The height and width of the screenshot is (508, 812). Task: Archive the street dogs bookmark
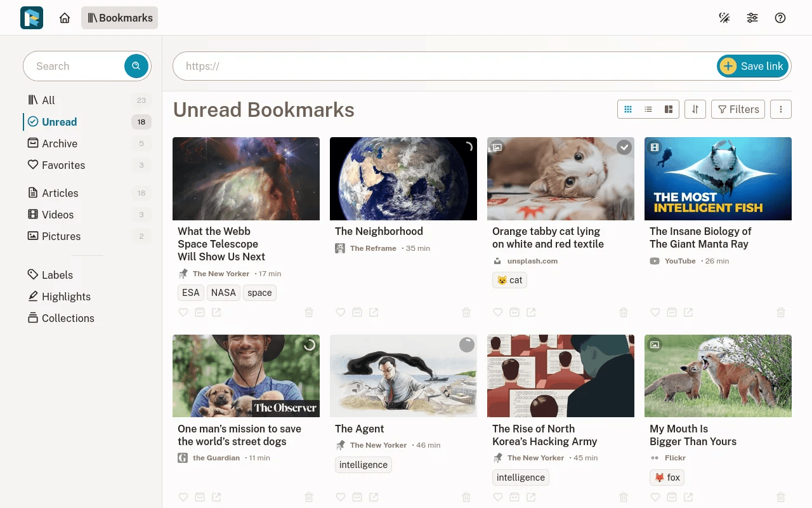coord(200,497)
